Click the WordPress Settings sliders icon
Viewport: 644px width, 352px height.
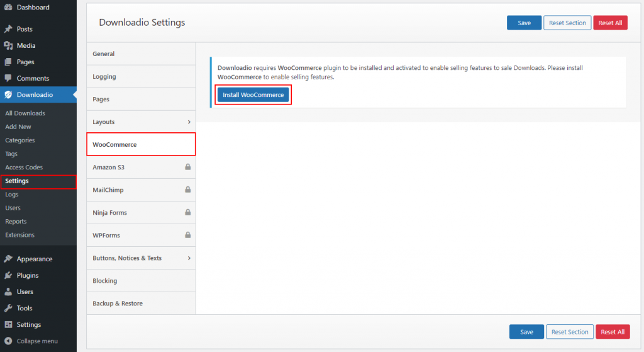[x=8, y=324]
